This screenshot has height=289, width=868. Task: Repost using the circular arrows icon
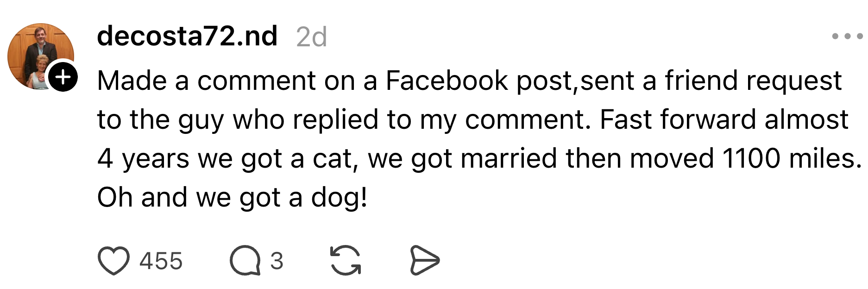pyautogui.click(x=345, y=261)
